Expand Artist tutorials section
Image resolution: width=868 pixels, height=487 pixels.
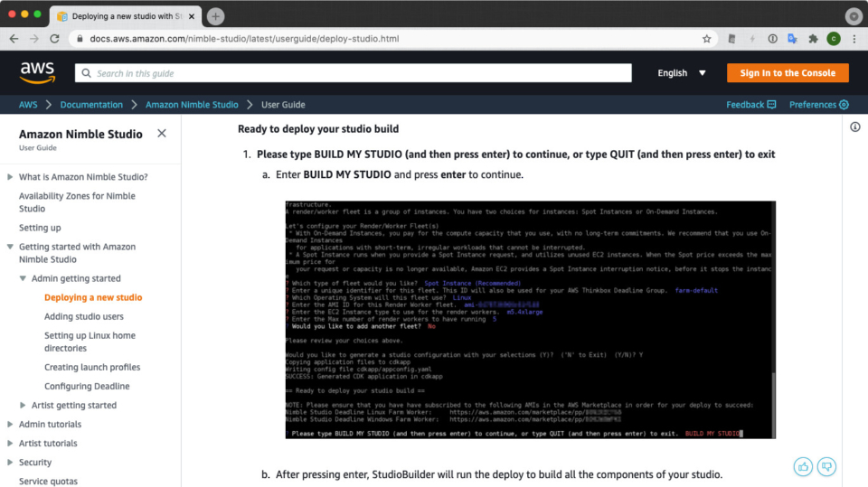coord(10,444)
